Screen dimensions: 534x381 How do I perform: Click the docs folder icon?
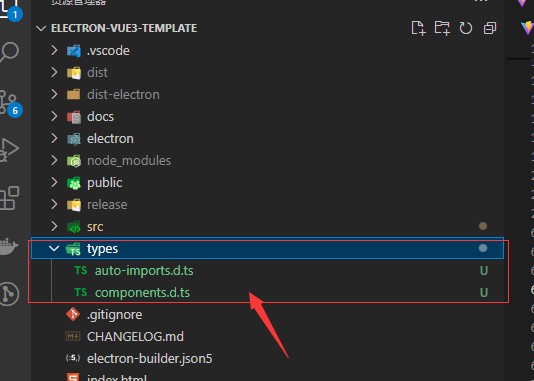[x=74, y=117]
